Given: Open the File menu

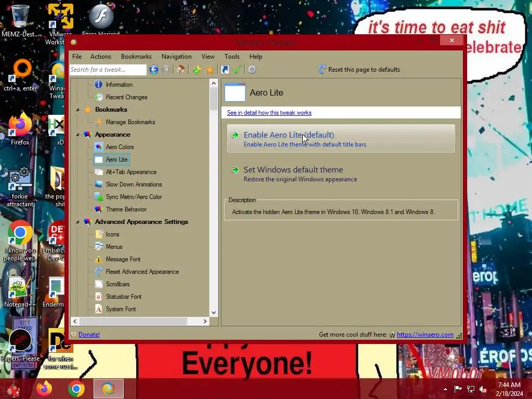Looking at the screenshot, I should pyautogui.click(x=77, y=57).
